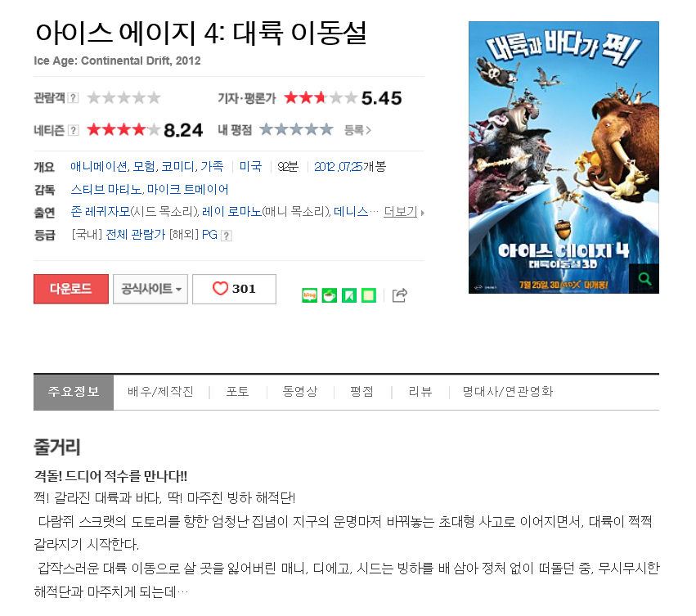Click the question mark next to PG rating
The height and width of the screenshot is (616, 696).
[226, 236]
